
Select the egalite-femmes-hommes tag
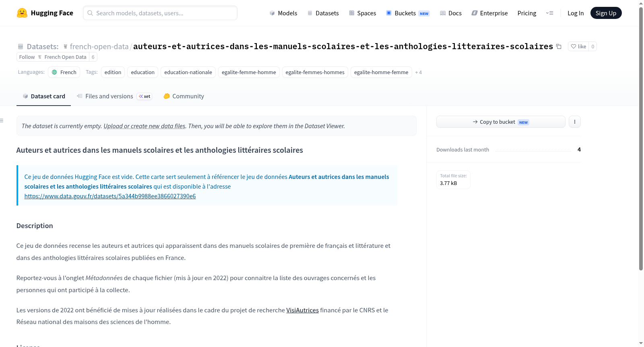[x=315, y=72]
